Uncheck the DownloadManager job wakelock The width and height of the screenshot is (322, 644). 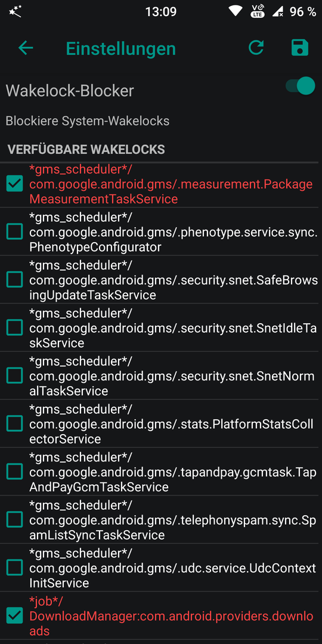pyautogui.click(x=15, y=615)
